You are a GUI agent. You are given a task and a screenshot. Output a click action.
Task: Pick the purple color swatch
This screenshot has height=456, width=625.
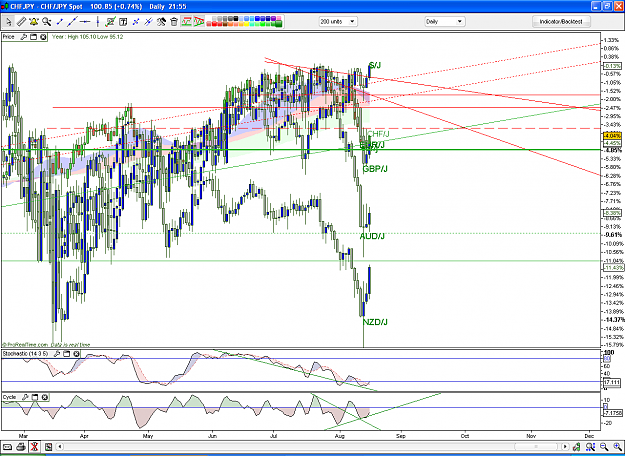click(273, 19)
